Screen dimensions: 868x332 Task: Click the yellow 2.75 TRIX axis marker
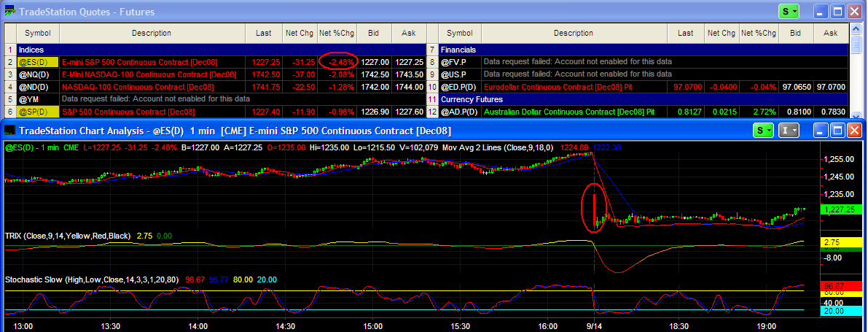[840, 242]
